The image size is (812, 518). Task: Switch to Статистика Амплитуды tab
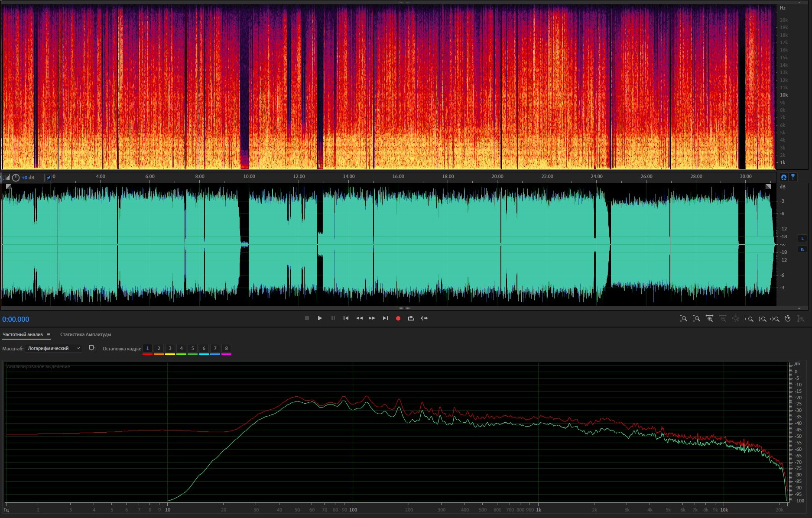point(86,334)
